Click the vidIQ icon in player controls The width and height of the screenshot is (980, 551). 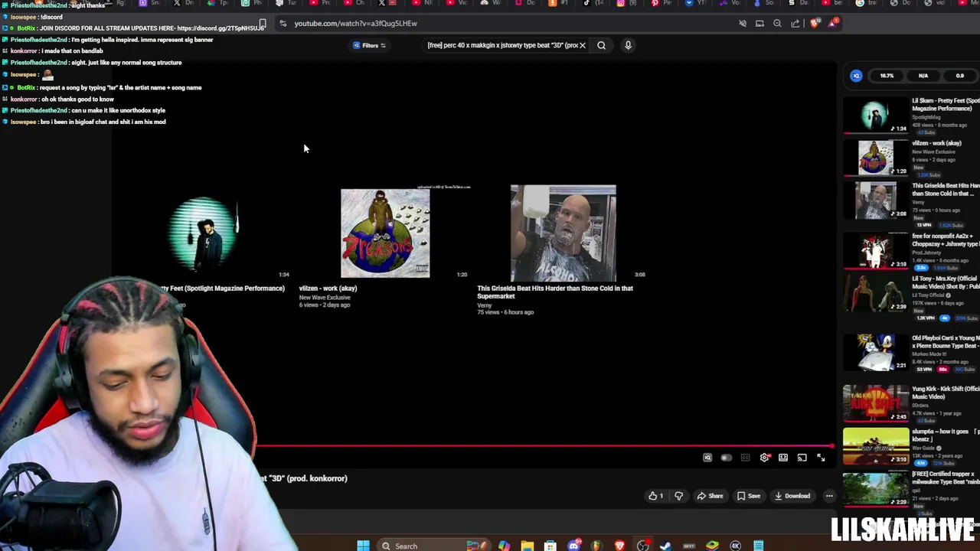pos(707,458)
